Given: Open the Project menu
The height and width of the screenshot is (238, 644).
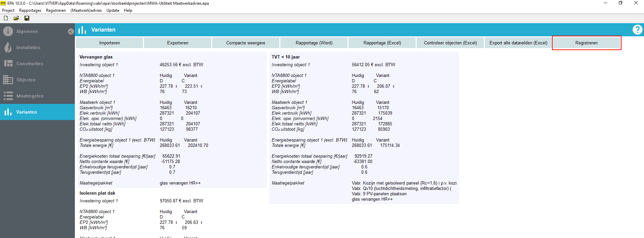Looking at the screenshot, I should click(x=8, y=10).
